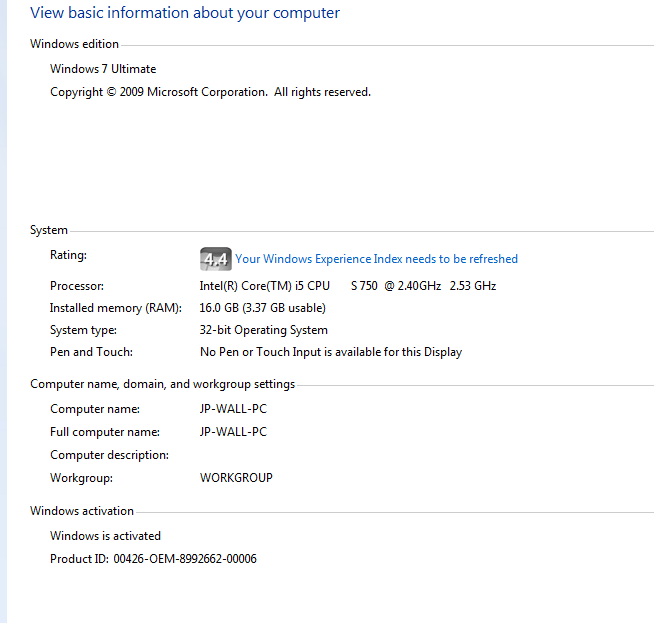Click the 'Windows activation' section header

coord(82,511)
